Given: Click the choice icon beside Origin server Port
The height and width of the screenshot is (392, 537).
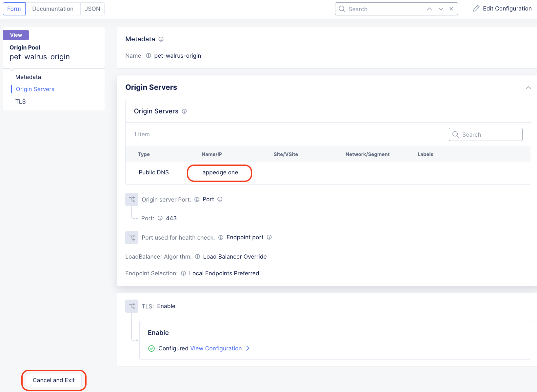Looking at the screenshot, I should pos(132,199).
